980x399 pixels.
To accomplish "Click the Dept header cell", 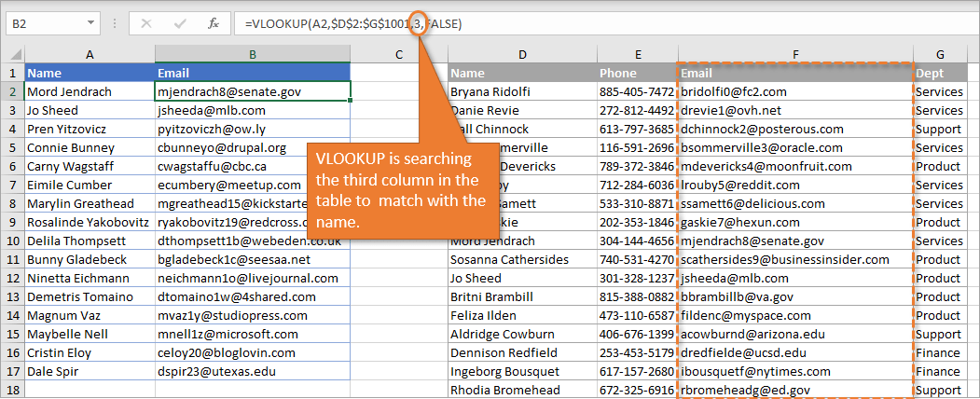I will 939,73.
